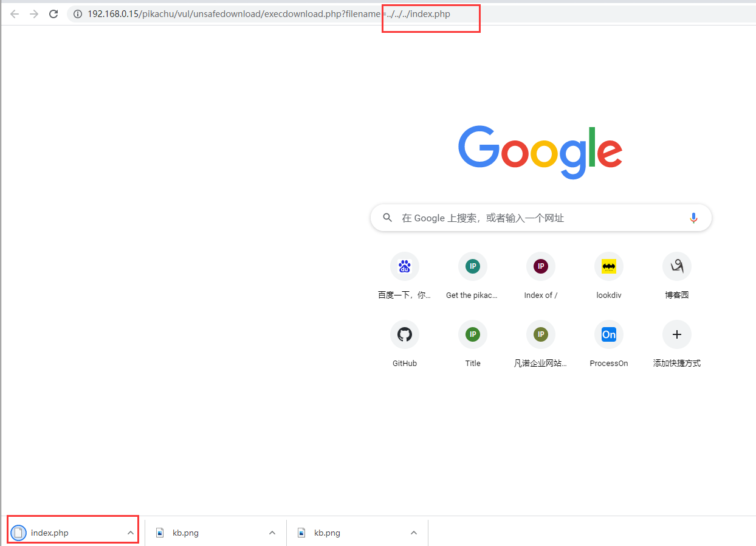This screenshot has width=756, height=546.
Task: Open the GitHub shortcut
Action: click(404, 334)
